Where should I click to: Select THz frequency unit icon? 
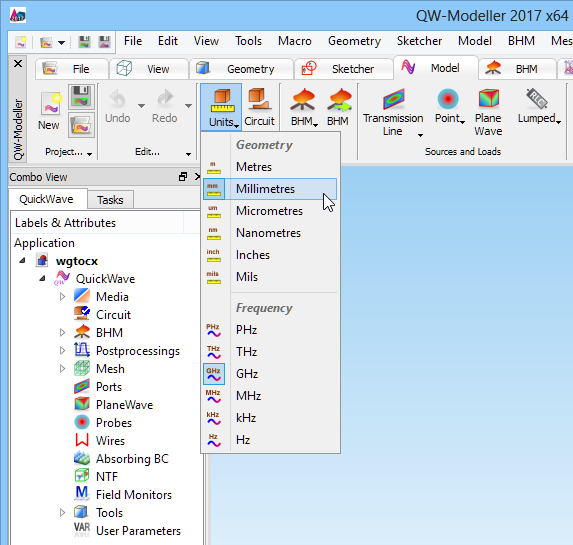[x=214, y=352]
